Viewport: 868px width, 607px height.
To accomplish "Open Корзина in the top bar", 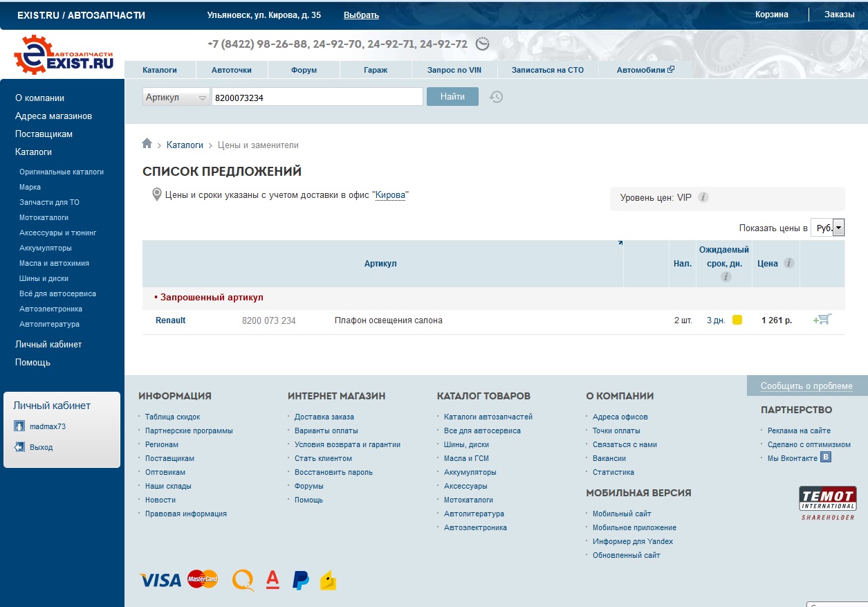I will [771, 15].
